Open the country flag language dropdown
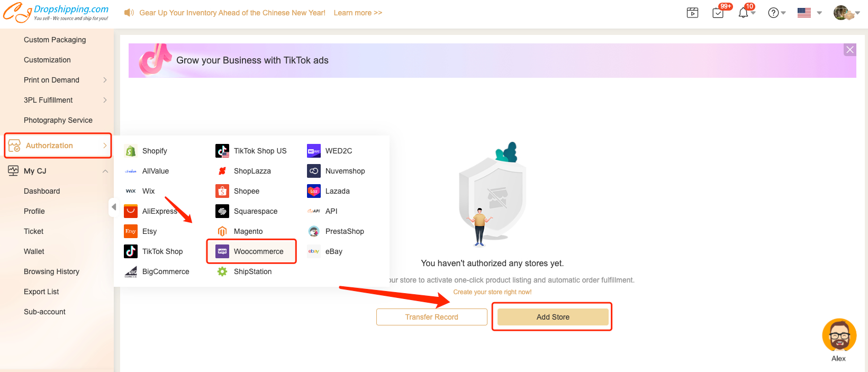The image size is (868, 372). pos(809,13)
